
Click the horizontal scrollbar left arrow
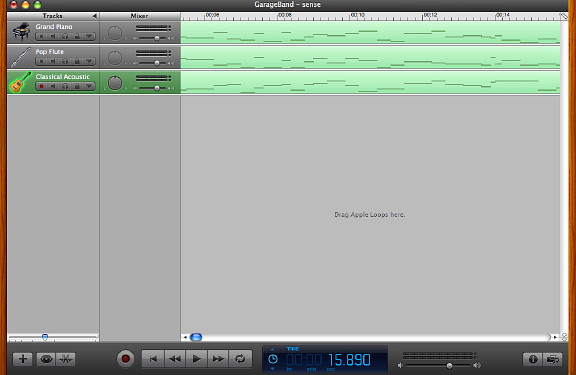tap(185, 337)
